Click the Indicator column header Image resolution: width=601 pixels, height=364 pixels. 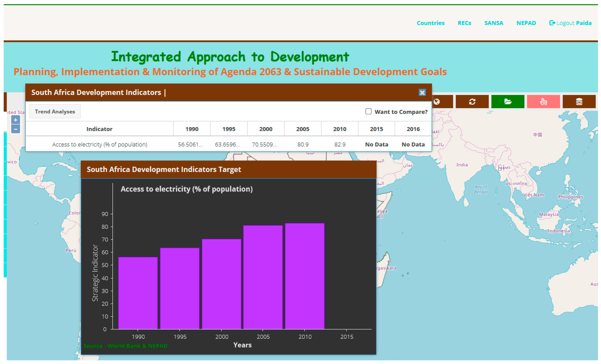[x=100, y=129]
